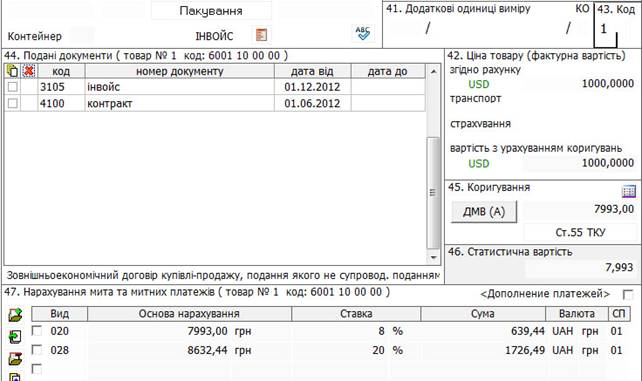Click the 7993,00 adjustment value field

tap(580, 209)
